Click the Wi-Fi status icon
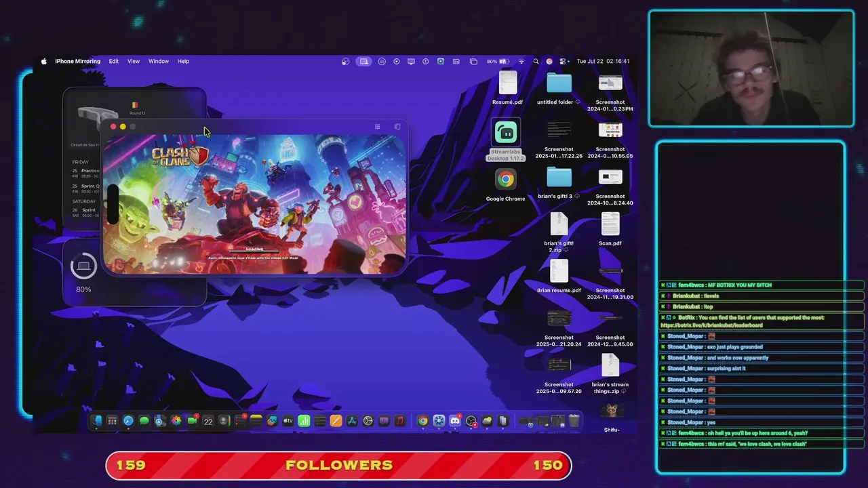The width and height of the screenshot is (868, 488). pyautogui.click(x=521, y=61)
